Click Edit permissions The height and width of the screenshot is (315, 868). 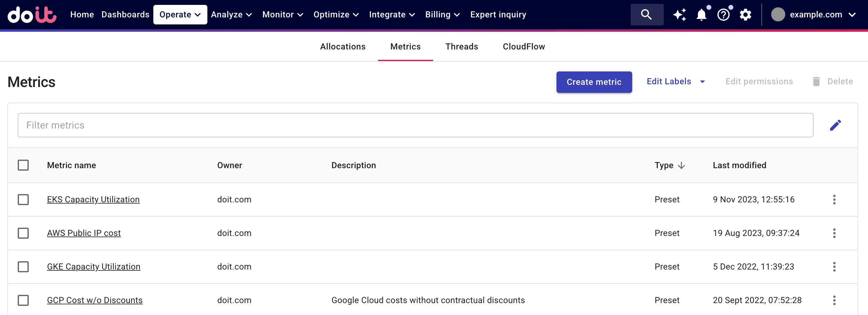tap(759, 81)
